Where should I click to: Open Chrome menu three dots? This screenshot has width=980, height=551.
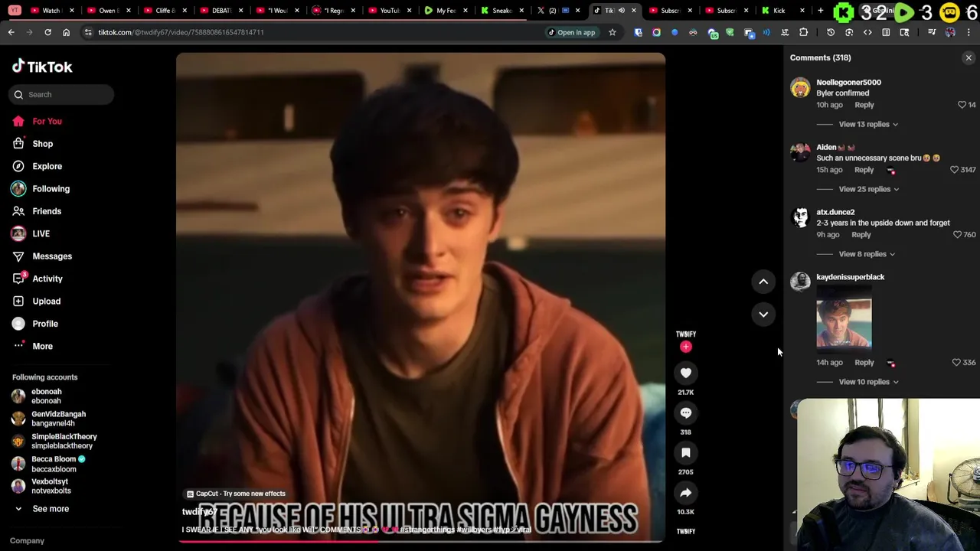[969, 32]
